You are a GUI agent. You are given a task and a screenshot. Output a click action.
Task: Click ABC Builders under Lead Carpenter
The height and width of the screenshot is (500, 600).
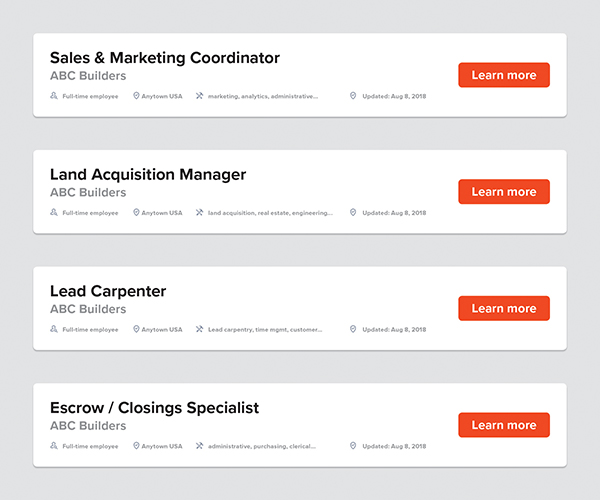pos(88,309)
